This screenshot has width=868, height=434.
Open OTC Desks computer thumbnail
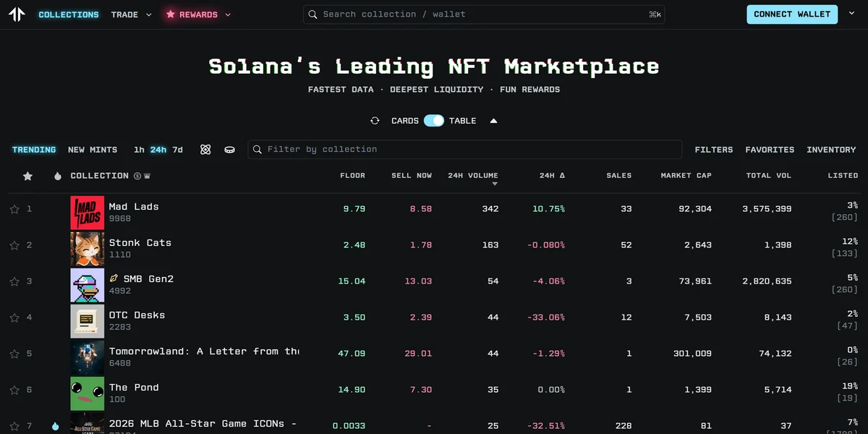pos(88,321)
